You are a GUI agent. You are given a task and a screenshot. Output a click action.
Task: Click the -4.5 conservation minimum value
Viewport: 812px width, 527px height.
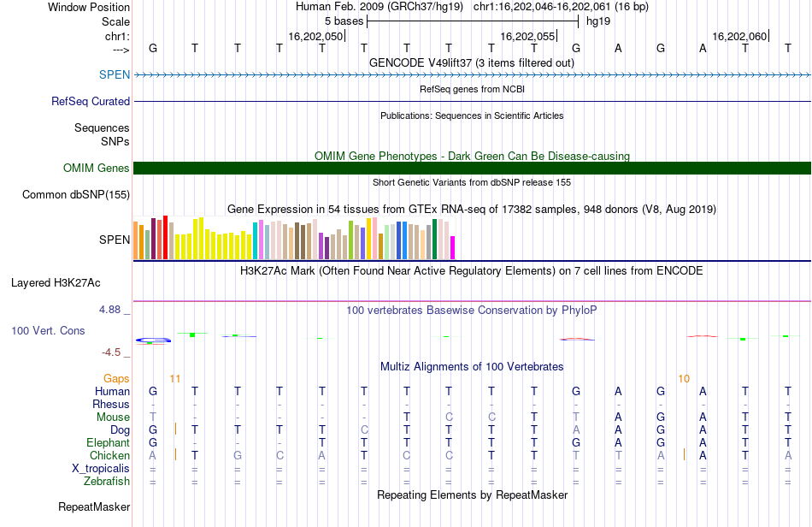(111, 352)
